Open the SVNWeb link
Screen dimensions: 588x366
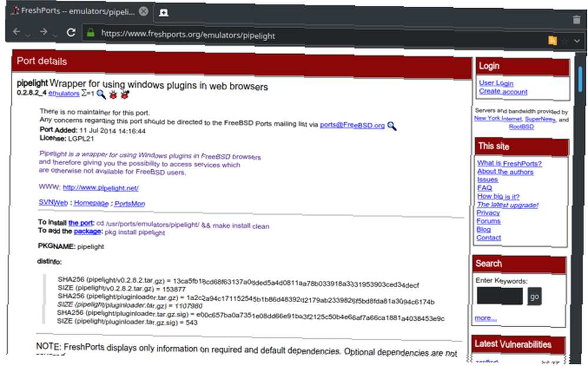[x=54, y=203]
